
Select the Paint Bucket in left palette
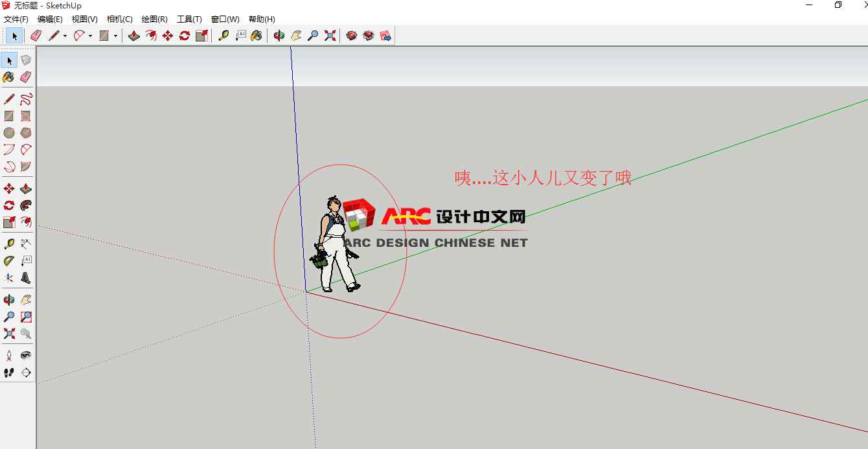click(x=9, y=77)
